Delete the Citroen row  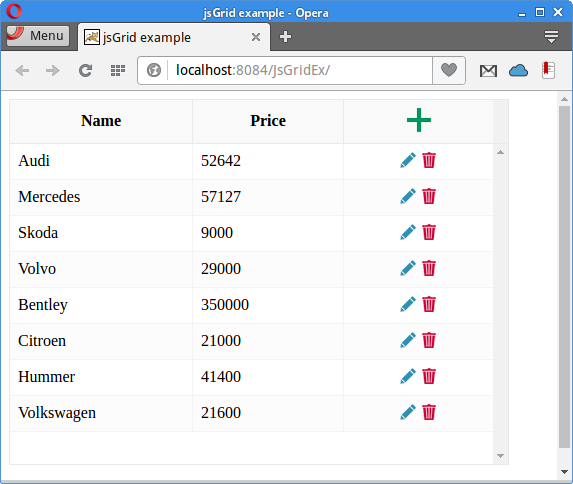tap(429, 340)
